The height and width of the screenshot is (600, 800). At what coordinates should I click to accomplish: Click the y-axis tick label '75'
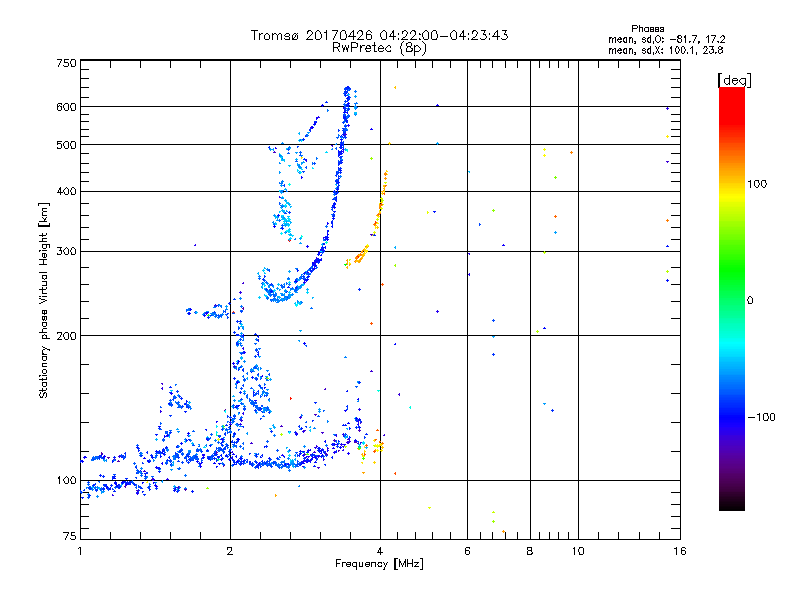pos(70,536)
